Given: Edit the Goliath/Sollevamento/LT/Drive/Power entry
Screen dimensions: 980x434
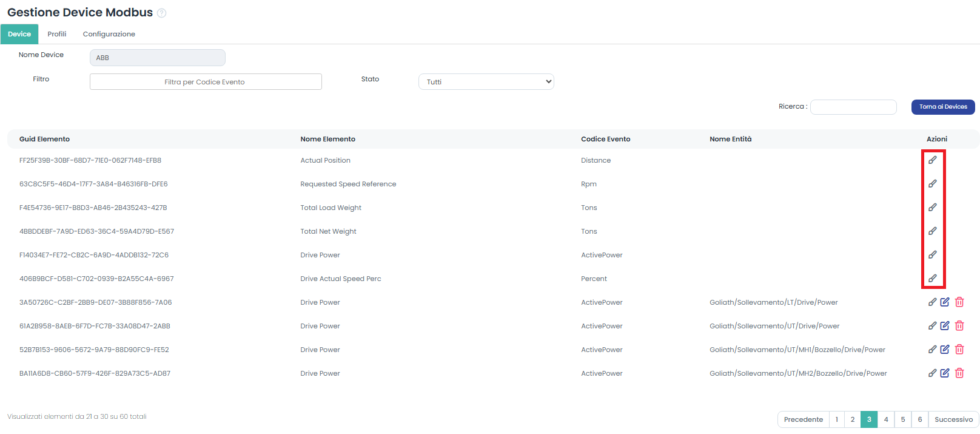Looking at the screenshot, I should pyautogui.click(x=945, y=302).
